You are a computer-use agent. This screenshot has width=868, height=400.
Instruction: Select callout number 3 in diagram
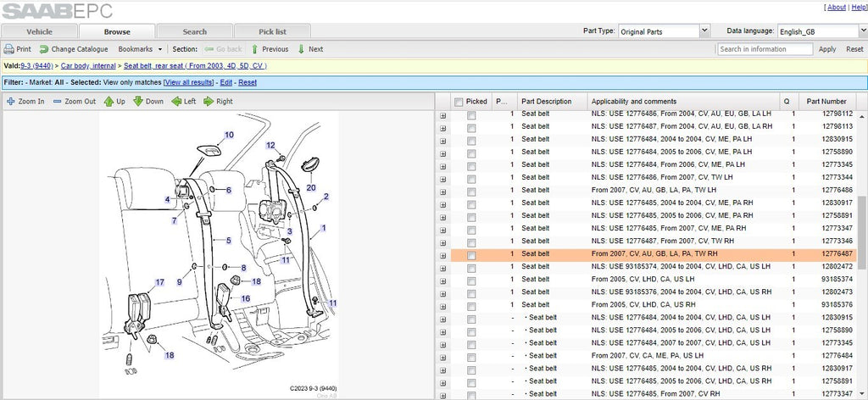290,231
